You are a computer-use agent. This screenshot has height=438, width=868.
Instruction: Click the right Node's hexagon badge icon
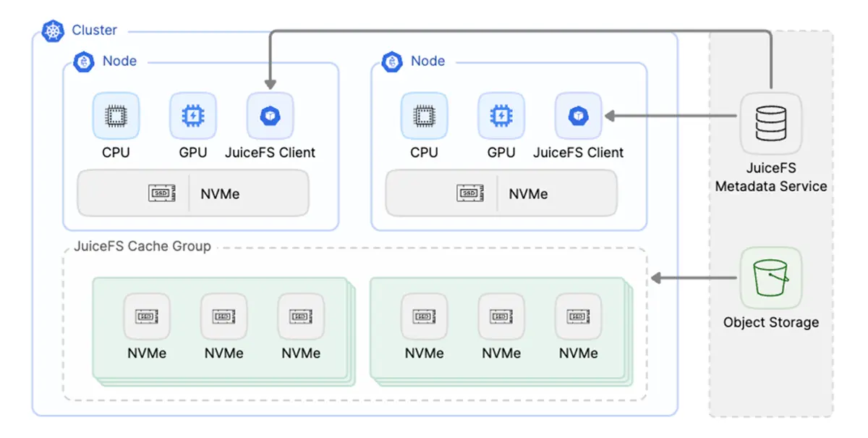392,62
